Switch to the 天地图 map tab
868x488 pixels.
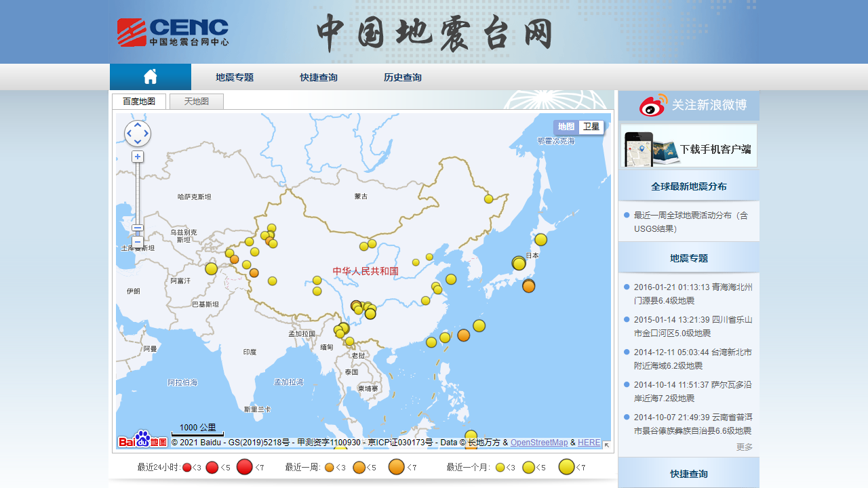[196, 101]
